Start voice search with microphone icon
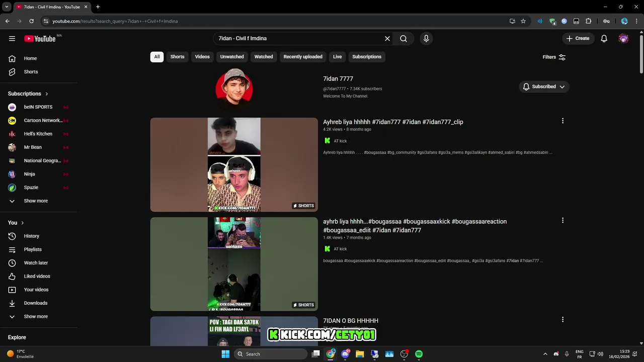This screenshot has height=362, width=644. (426, 38)
